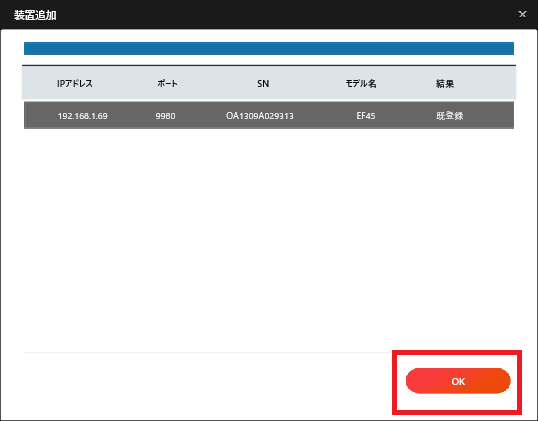This screenshot has width=538, height=421.
Task: Close the 装置追加 dialog with X
Action: 522,14
